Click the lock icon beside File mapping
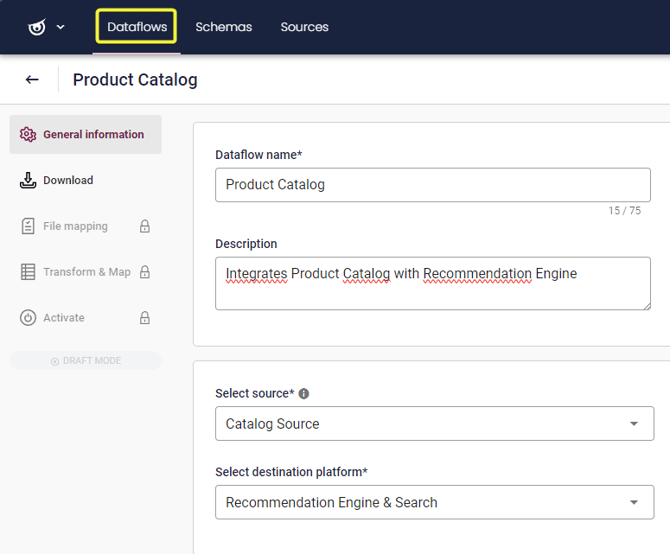This screenshot has width=670, height=554. [145, 226]
